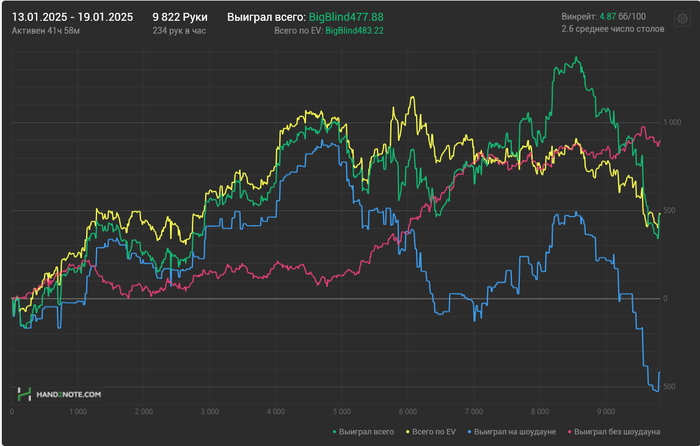Click the x-axis label 1 000
Image resolution: width=700 pixels, height=446 pixels.
78,412
